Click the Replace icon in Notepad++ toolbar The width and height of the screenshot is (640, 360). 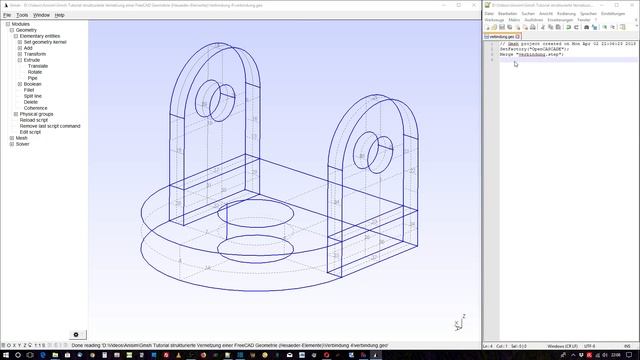click(595, 27)
